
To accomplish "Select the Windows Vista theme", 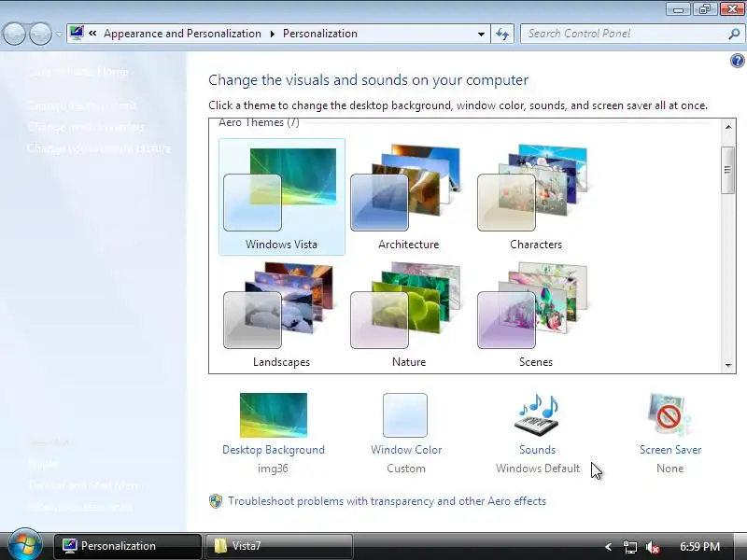I will (282, 197).
